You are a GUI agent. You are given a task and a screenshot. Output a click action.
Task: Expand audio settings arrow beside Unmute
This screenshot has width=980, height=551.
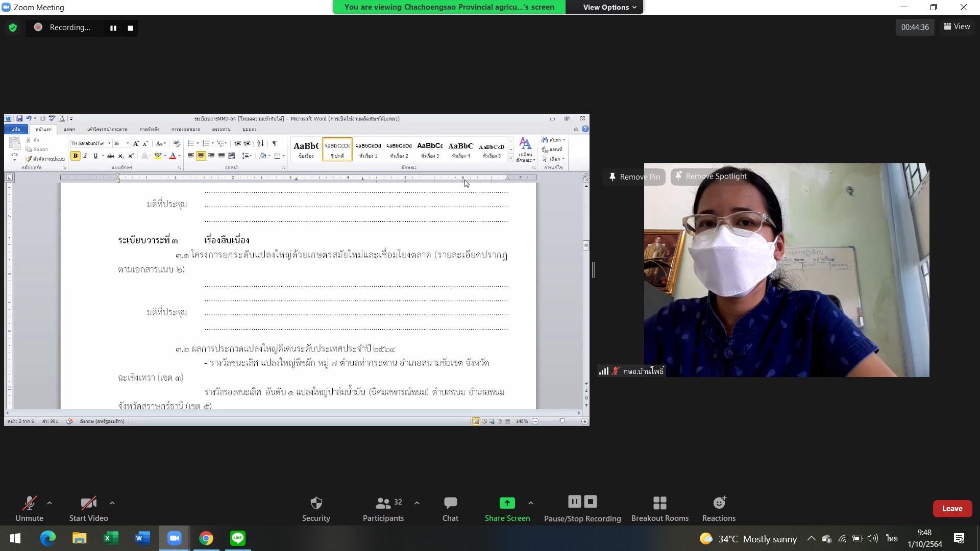pos(50,503)
